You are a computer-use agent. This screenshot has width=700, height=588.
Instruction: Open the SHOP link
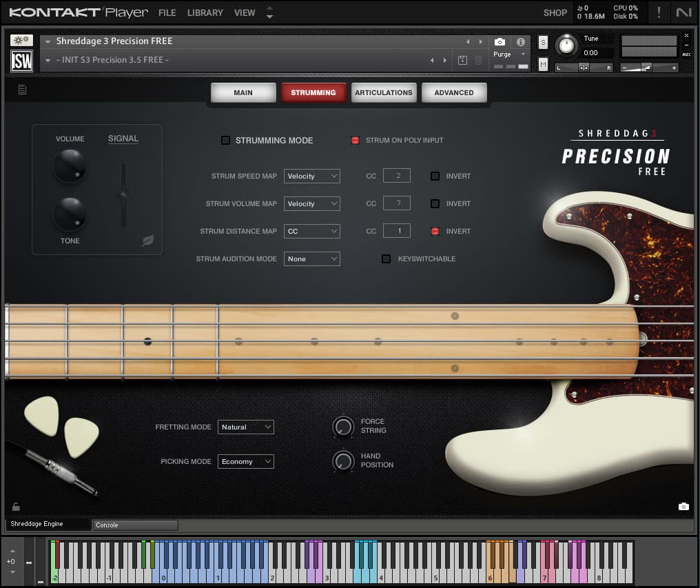click(555, 12)
